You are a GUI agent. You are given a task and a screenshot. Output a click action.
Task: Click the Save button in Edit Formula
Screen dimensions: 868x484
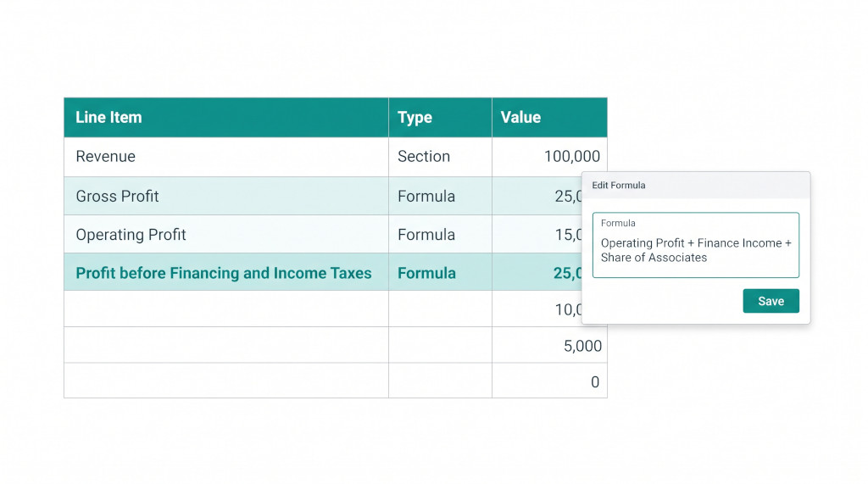click(x=771, y=301)
